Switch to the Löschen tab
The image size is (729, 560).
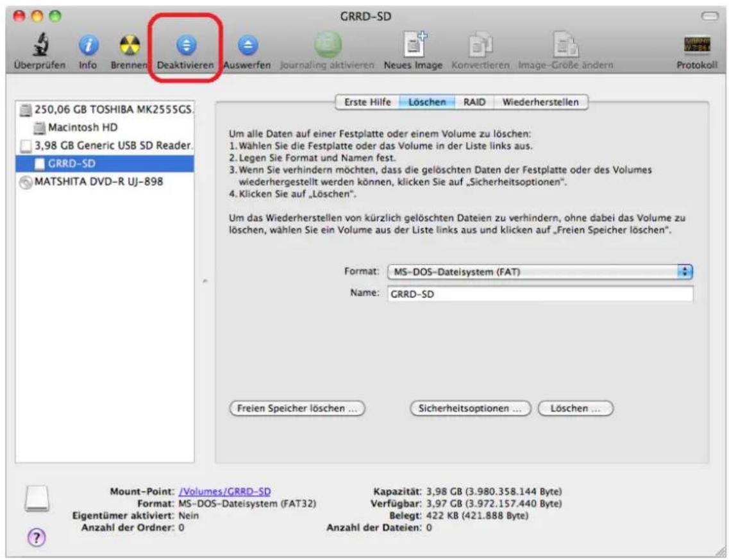(427, 102)
